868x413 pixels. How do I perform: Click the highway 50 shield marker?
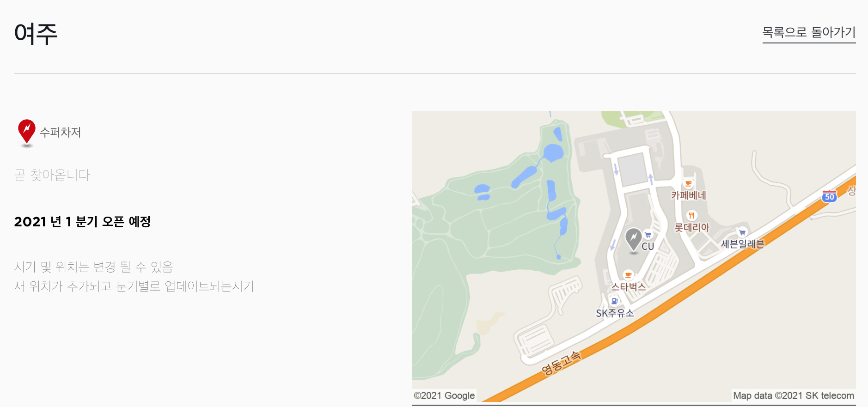pos(830,196)
